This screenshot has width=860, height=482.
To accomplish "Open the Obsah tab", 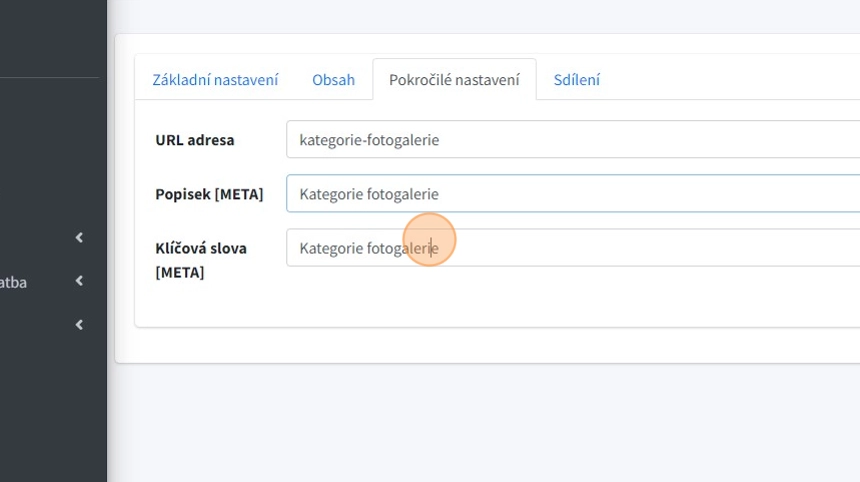I will click(x=333, y=80).
